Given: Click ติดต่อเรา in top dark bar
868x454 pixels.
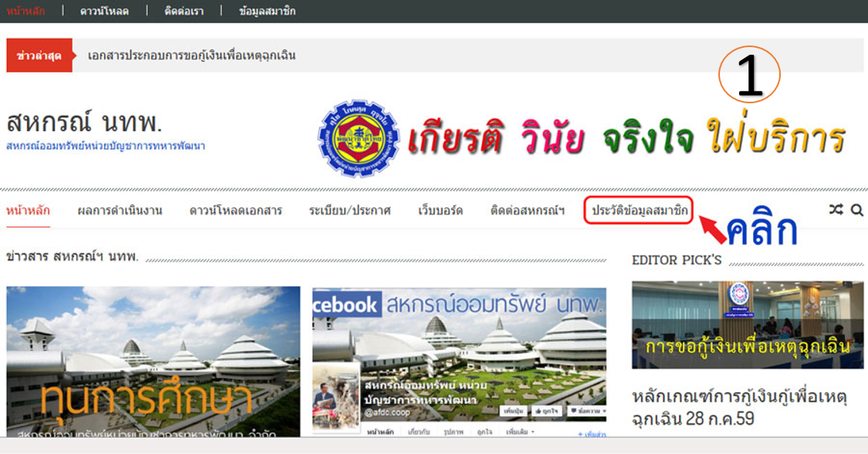Looking at the screenshot, I should click(x=184, y=11).
